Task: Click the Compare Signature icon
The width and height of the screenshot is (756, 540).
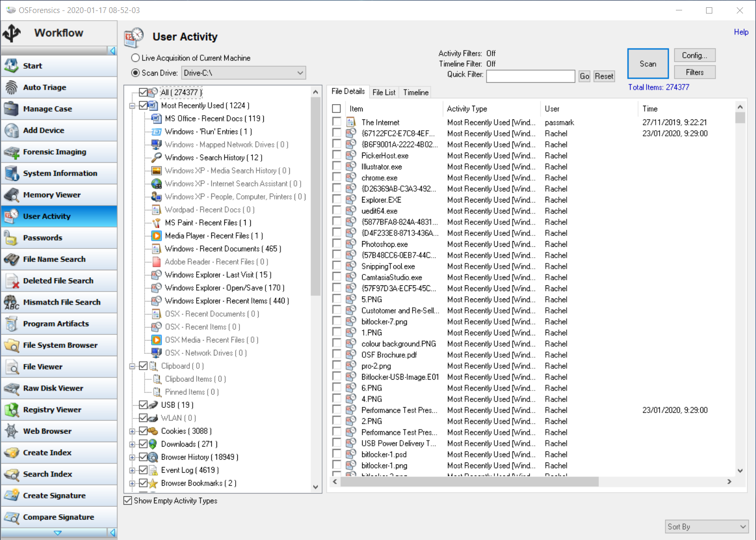Action: pos(11,517)
